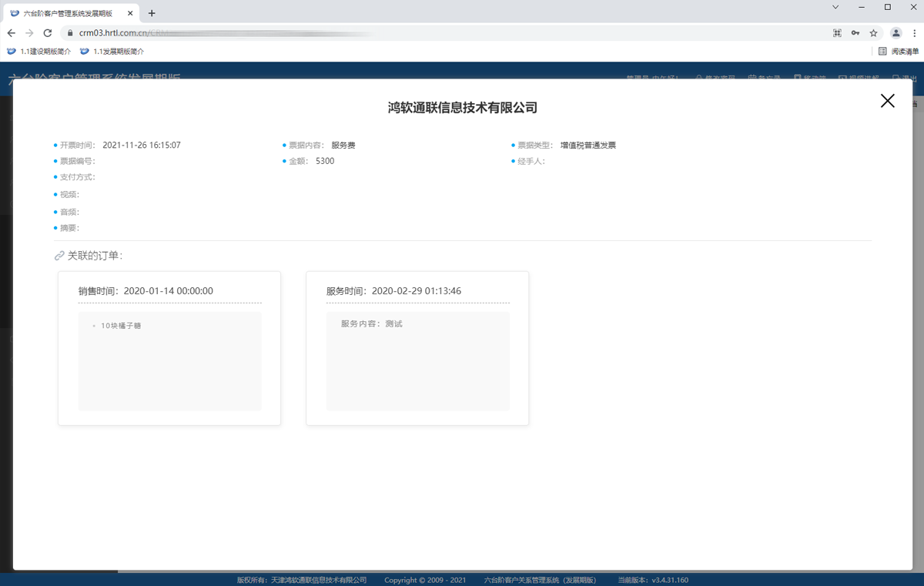Click the 服务内容：测试 text
This screenshot has height=586, width=924.
(x=372, y=324)
